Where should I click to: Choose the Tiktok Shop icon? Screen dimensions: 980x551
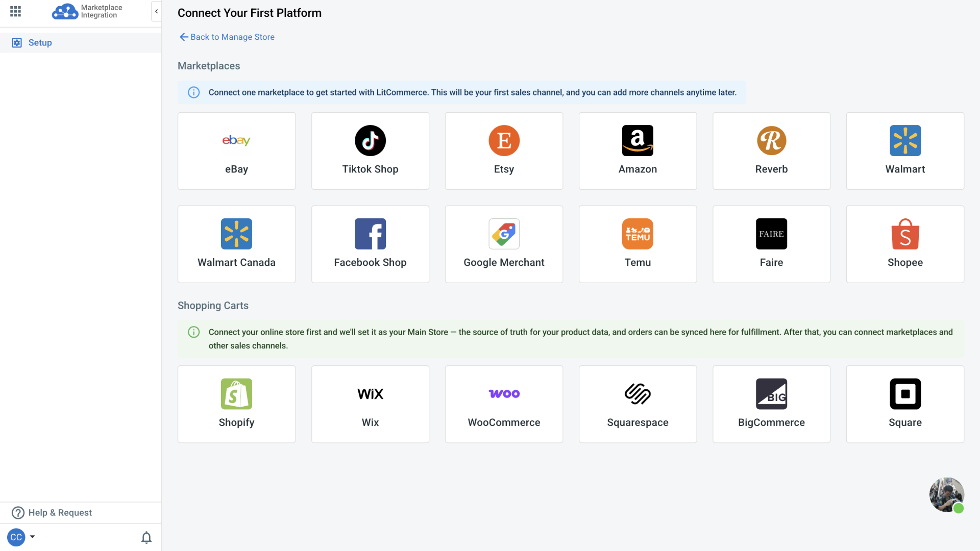tap(370, 140)
